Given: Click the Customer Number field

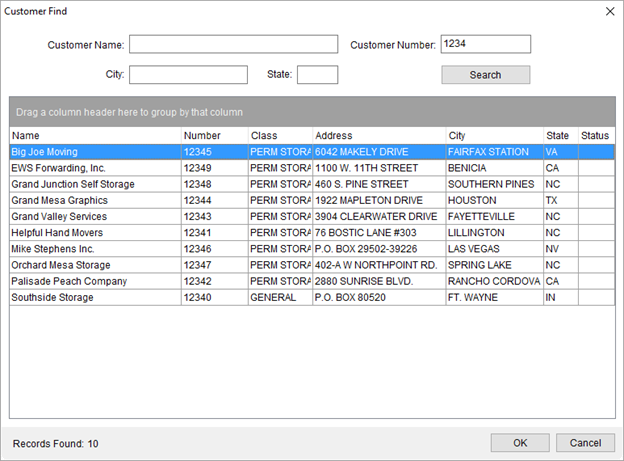Looking at the screenshot, I should (x=485, y=44).
